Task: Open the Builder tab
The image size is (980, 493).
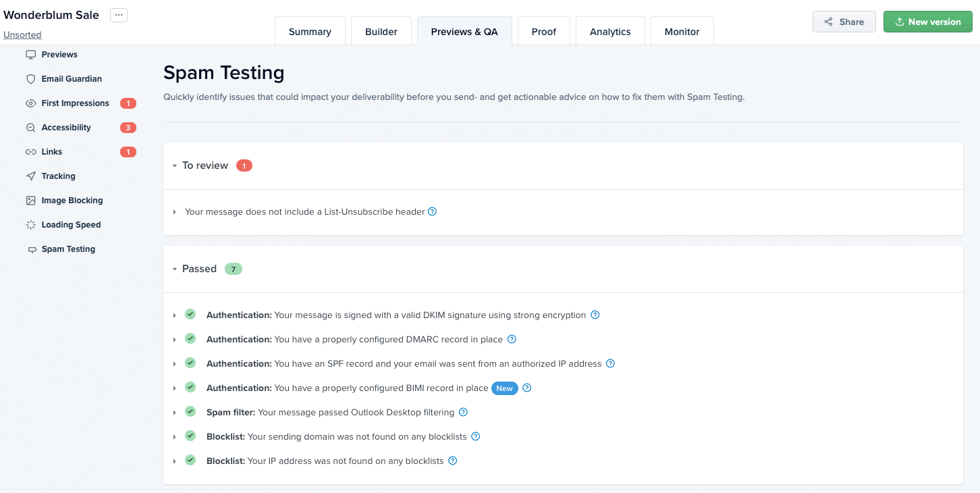Action: 381,31
